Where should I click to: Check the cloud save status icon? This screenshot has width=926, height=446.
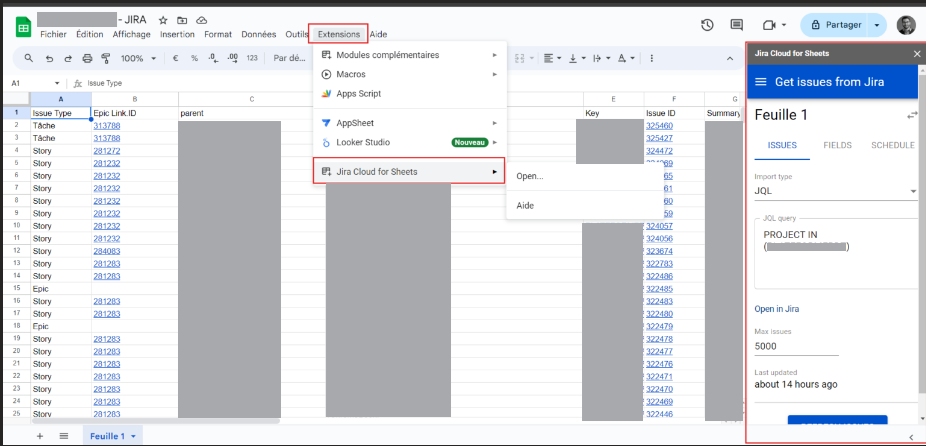(x=201, y=21)
